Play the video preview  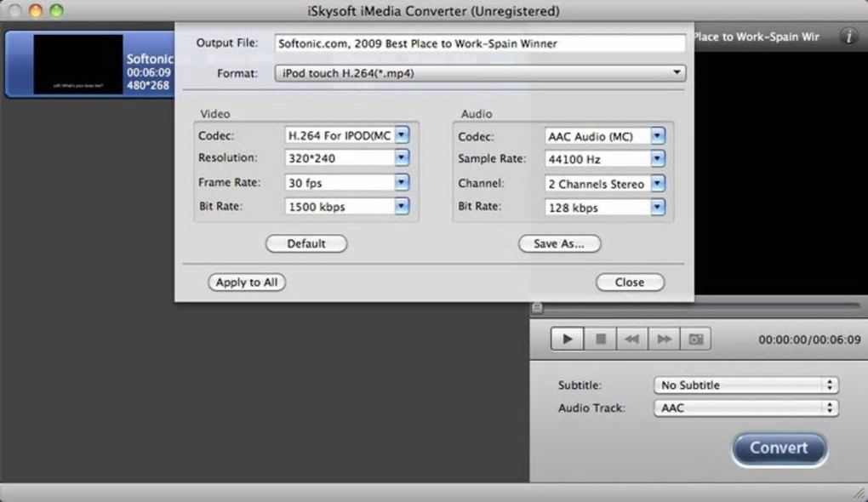click(x=567, y=339)
